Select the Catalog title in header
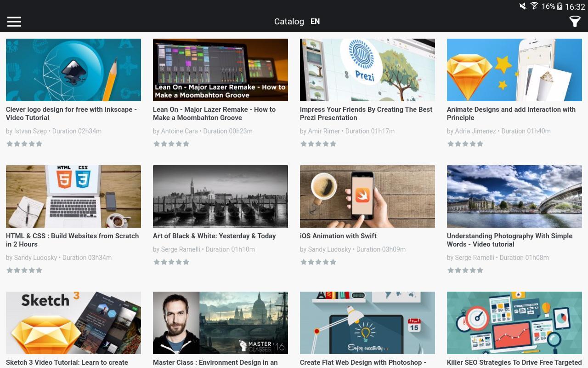 [x=289, y=22]
